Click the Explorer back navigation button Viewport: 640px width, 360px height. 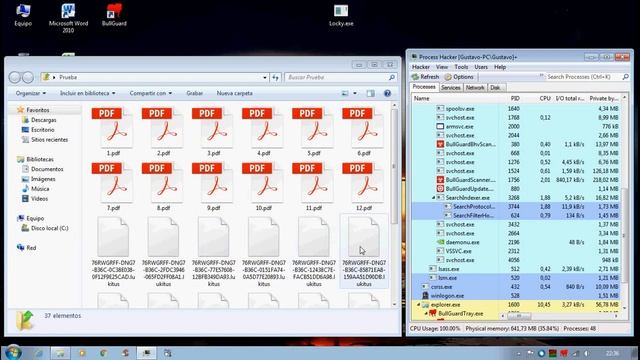pyautogui.click(x=15, y=77)
